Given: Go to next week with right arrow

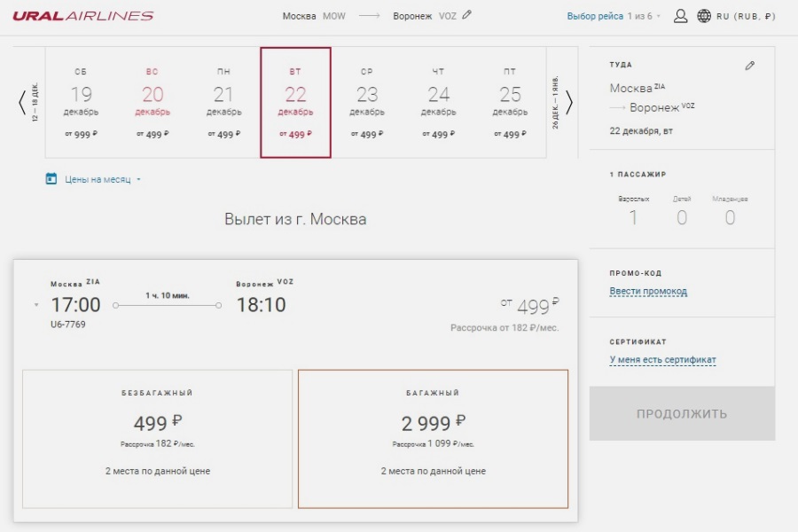Looking at the screenshot, I should [569, 103].
